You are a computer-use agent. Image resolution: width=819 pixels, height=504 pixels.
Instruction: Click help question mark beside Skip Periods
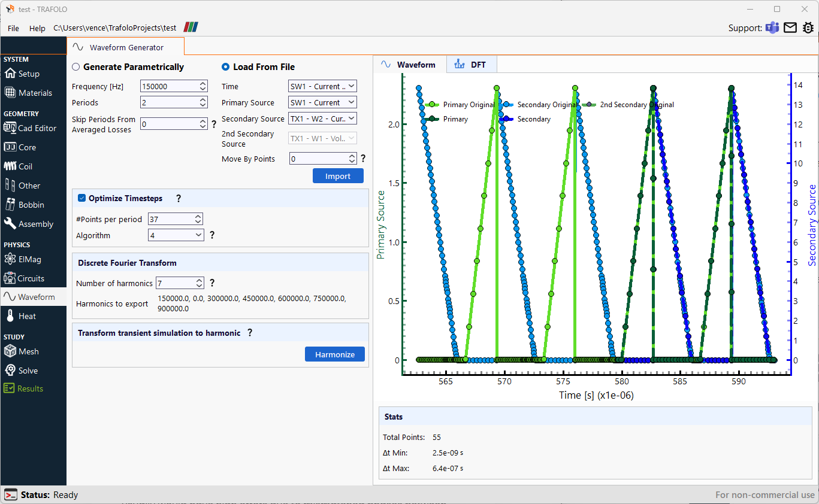214,125
